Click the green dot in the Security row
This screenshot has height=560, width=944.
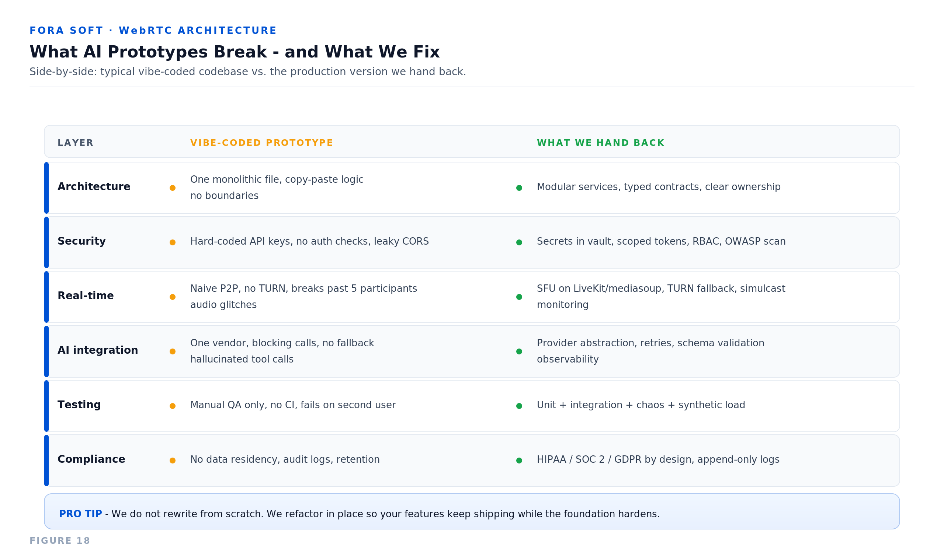[x=519, y=242]
